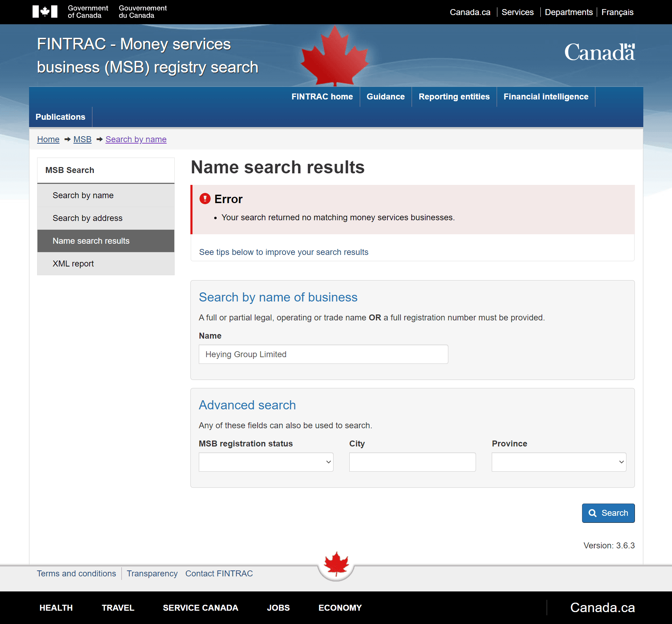Open XML report in sidebar
Image resolution: width=672 pixels, height=624 pixels.
pos(106,264)
